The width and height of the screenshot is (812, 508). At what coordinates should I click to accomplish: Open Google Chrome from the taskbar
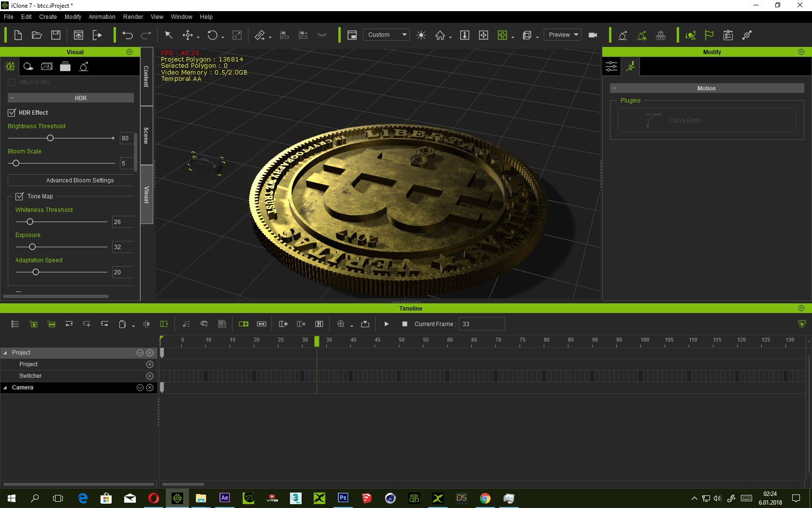coord(485,498)
